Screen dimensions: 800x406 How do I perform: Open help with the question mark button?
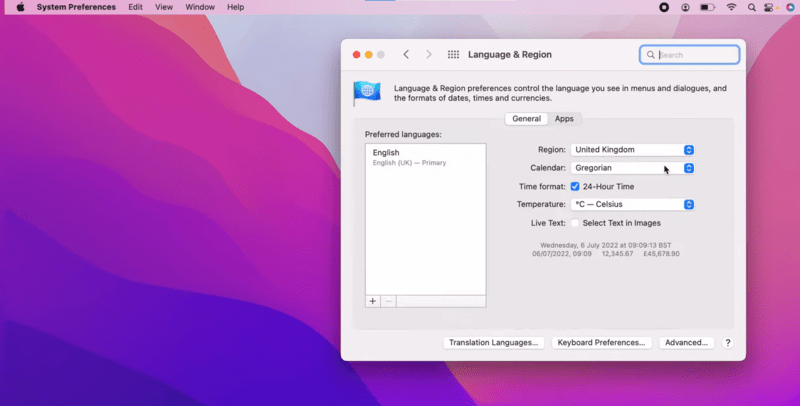(x=728, y=343)
